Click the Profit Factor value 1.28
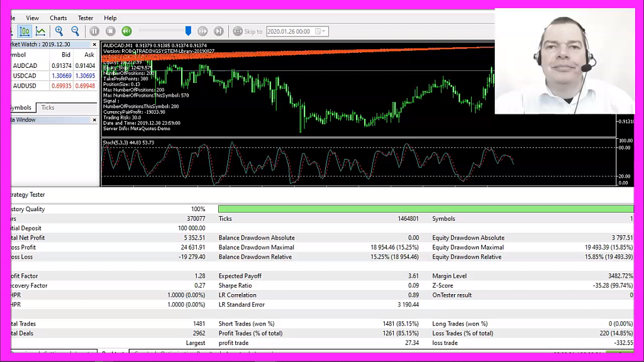The height and width of the screenshot is (362, 644). point(200,276)
